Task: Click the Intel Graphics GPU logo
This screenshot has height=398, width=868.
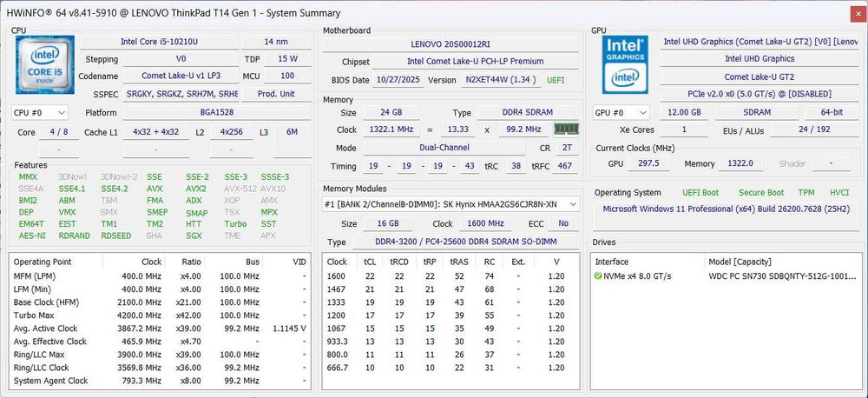Action: tap(624, 65)
